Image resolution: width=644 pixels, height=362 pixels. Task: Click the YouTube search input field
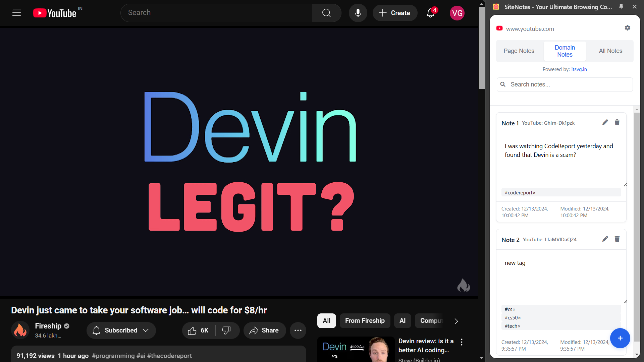click(x=216, y=13)
